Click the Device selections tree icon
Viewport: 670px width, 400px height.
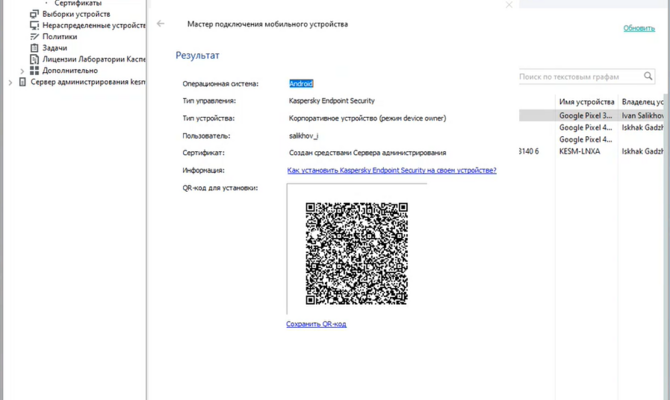click(34, 14)
